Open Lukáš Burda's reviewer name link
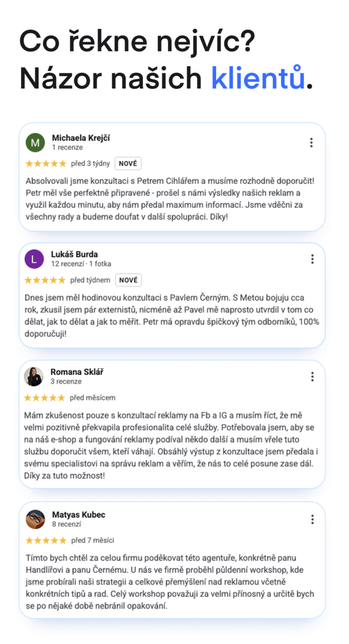 click(x=75, y=254)
